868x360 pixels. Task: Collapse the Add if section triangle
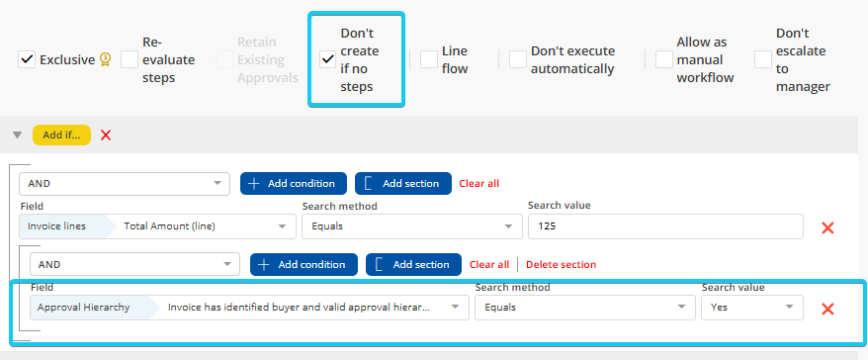[x=18, y=135]
